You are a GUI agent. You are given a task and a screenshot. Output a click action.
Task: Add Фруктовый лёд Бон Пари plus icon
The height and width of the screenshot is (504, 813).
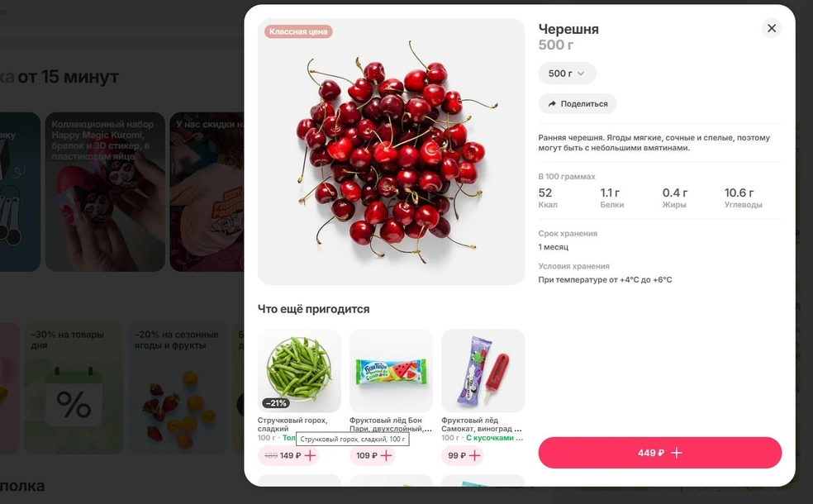point(387,455)
